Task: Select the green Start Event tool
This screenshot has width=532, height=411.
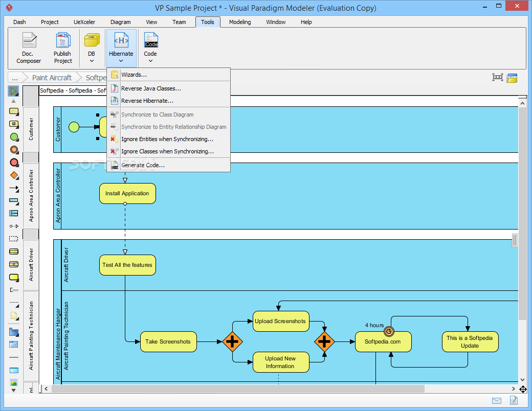Action: tap(14, 137)
